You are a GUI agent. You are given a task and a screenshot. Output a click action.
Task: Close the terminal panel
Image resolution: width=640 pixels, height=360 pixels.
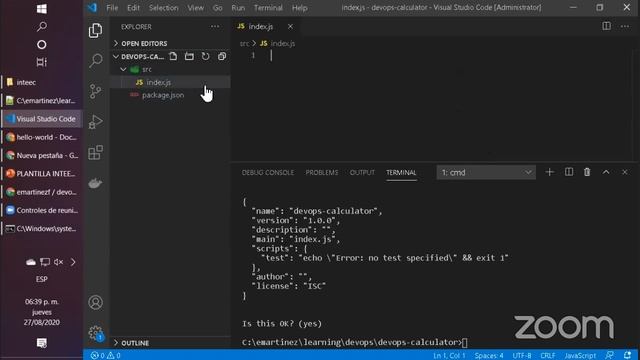625,172
